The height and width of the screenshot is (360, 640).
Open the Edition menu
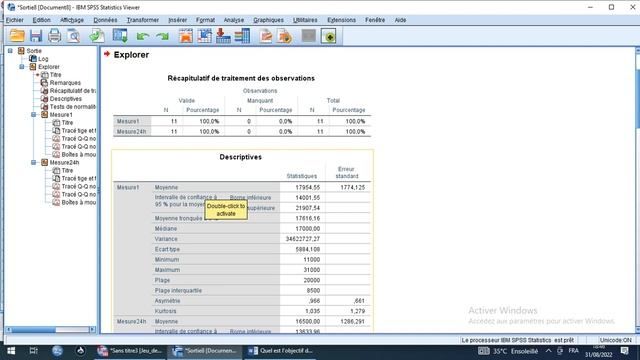[42, 20]
